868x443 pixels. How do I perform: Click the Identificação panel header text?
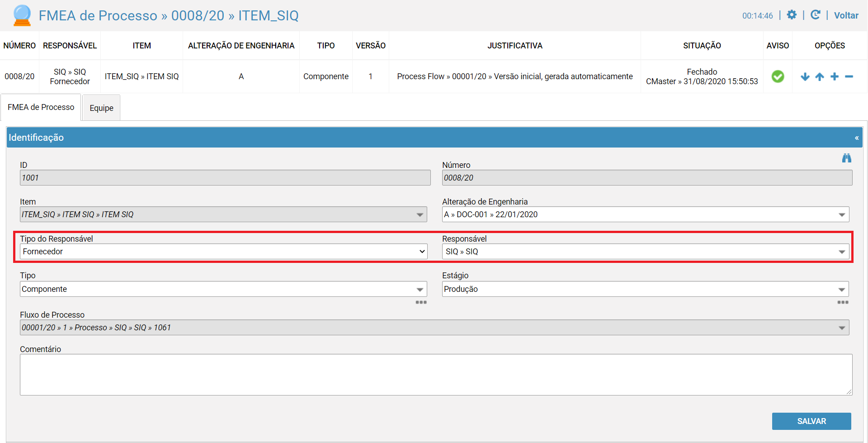click(x=36, y=138)
